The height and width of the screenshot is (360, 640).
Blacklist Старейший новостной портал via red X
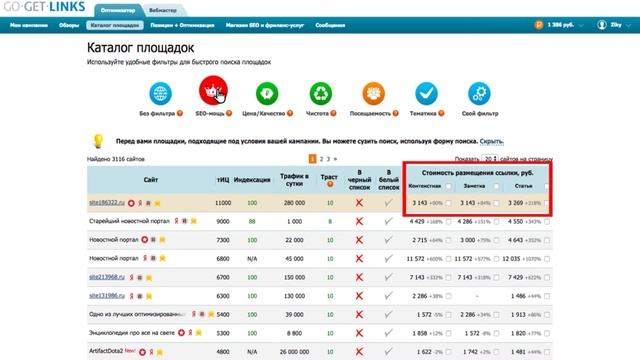tap(359, 221)
